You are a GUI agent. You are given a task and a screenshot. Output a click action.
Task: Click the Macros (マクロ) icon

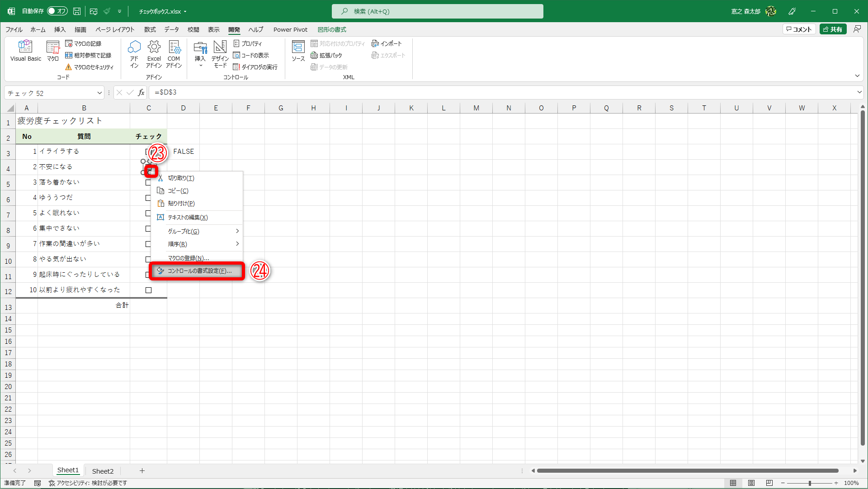pos(53,50)
